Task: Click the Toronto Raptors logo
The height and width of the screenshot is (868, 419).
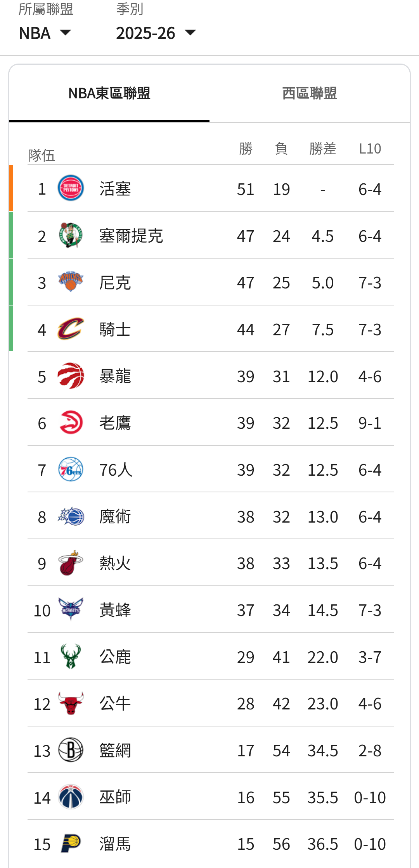Action: pos(71,376)
